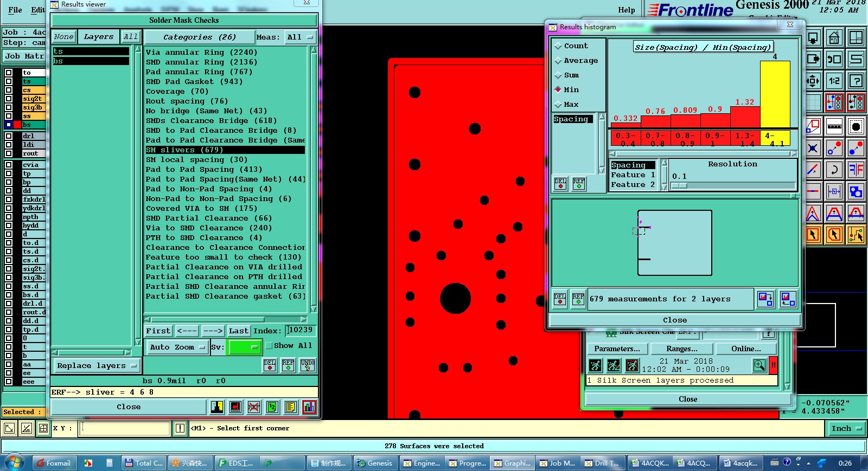Click the X Y coordinate input field

(125, 429)
